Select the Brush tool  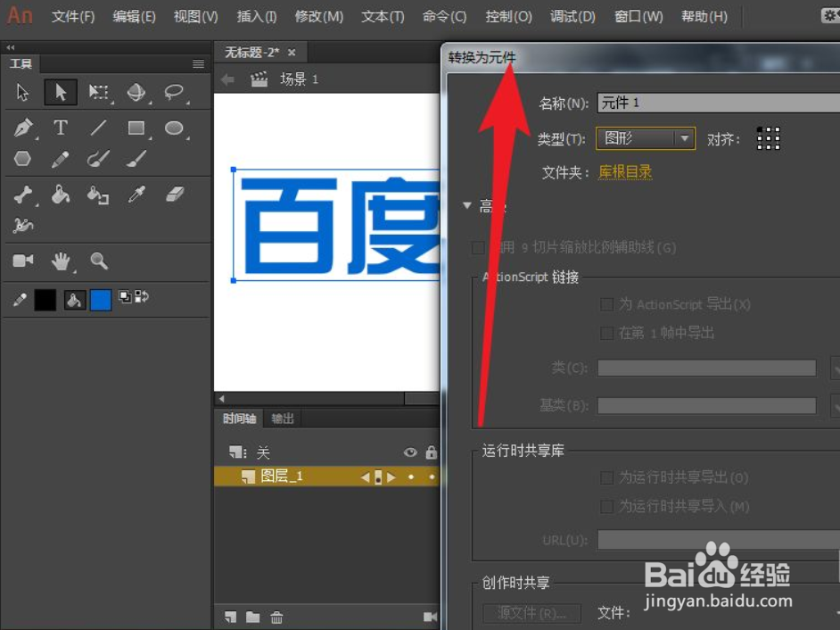tap(136, 159)
